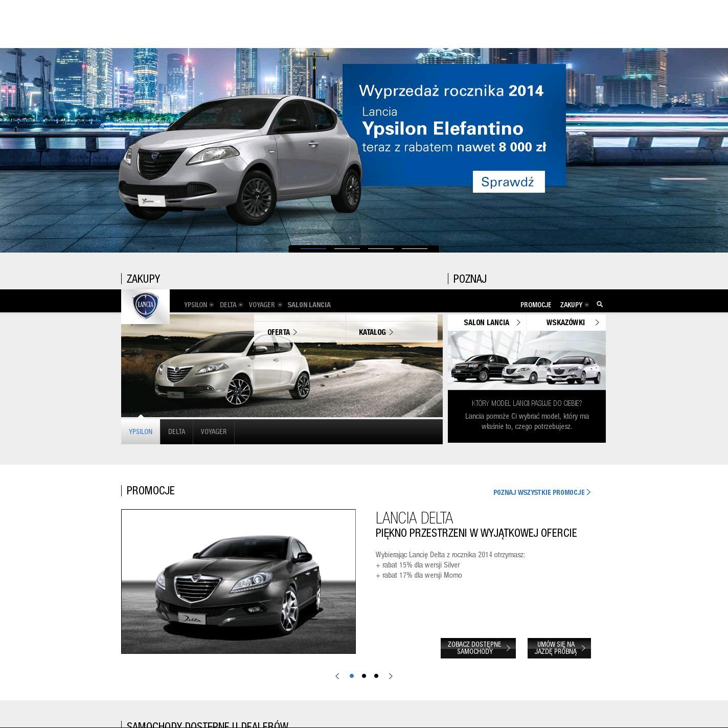
Task: Click arrow next to Wskazówki tile
Action: pyautogui.click(x=597, y=323)
